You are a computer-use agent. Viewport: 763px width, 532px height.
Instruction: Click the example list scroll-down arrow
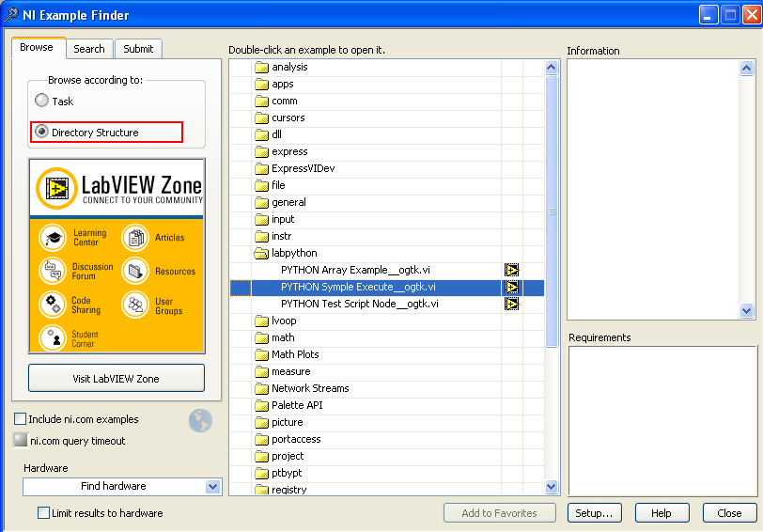552,487
